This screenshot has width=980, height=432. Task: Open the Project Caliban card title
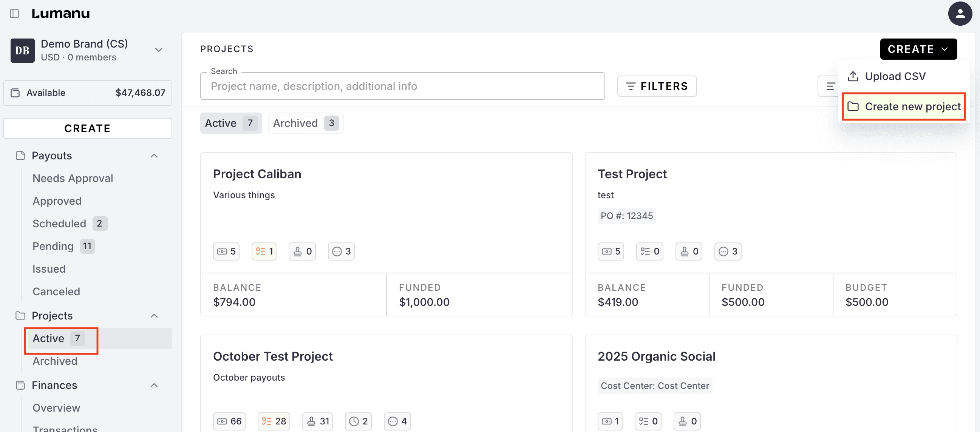click(x=257, y=174)
